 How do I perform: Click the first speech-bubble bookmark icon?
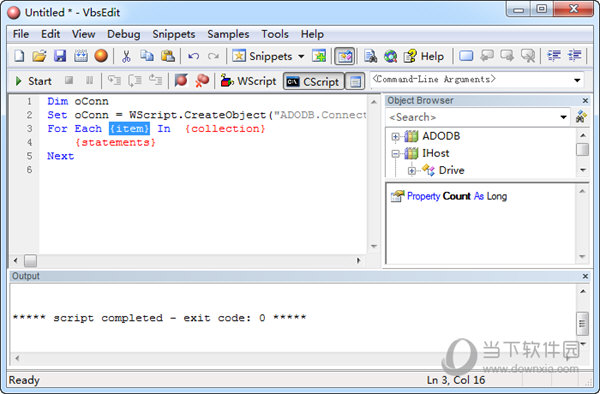(x=487, y=56)
